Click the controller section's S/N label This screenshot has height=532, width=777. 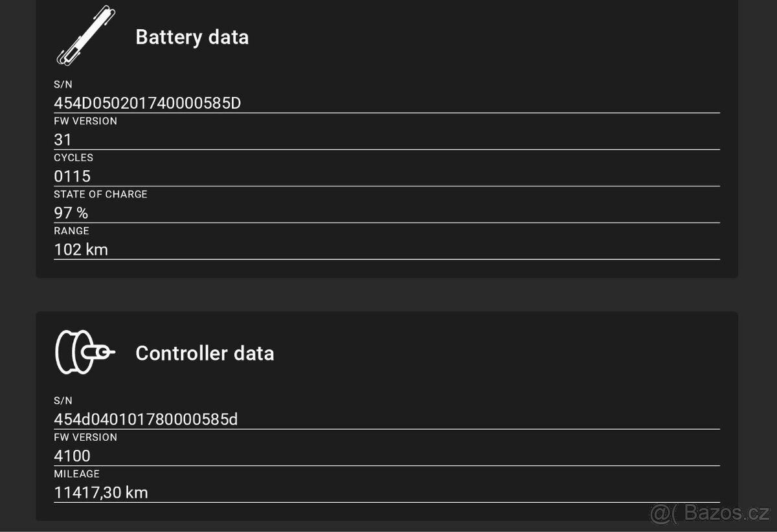point(63,401)
